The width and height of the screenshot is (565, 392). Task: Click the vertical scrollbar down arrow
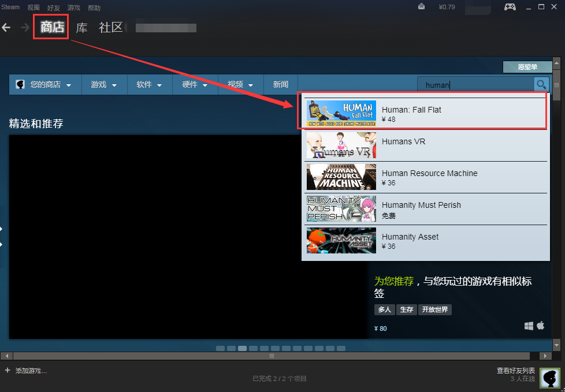pos(556,345)
